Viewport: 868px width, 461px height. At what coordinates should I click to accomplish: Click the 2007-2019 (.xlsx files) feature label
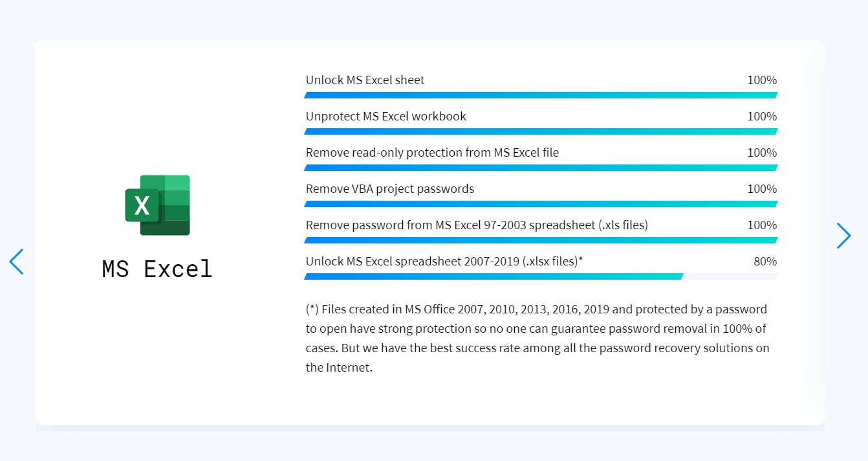(444, 262)
